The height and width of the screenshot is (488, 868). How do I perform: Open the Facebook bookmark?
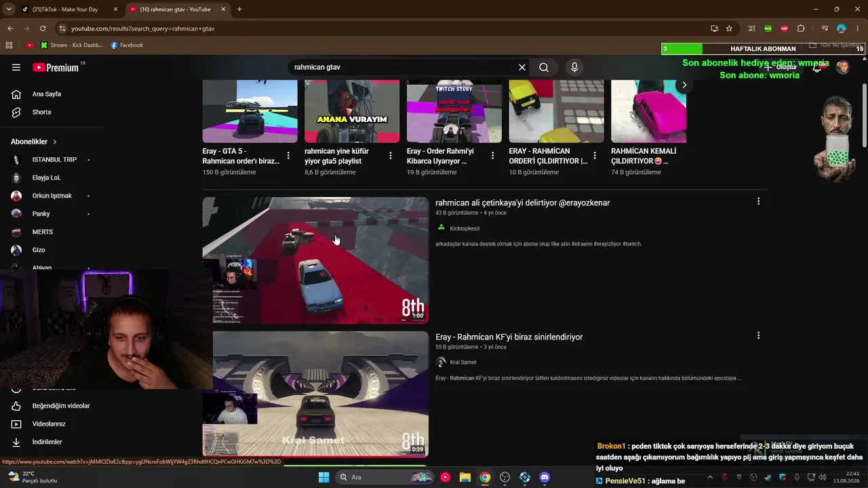pos(127,45)
